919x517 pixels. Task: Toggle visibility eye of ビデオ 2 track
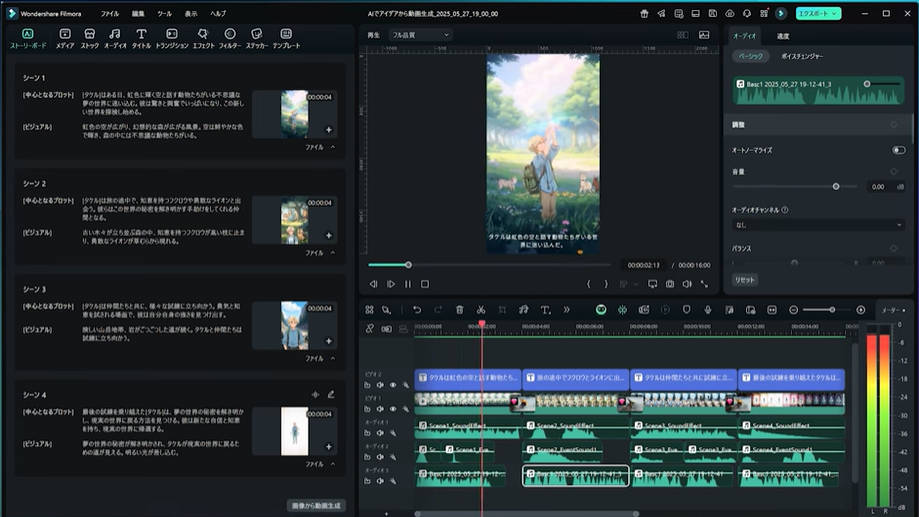click(x=393, y=385)
